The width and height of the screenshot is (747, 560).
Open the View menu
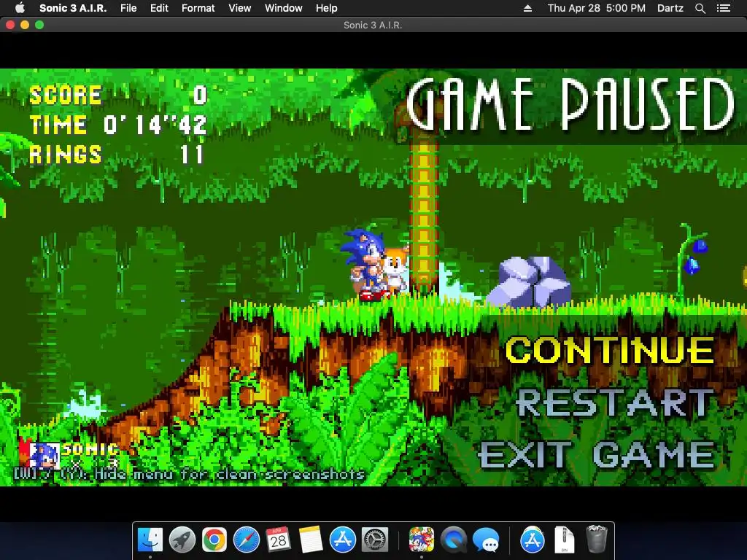(x=239, y=8)
